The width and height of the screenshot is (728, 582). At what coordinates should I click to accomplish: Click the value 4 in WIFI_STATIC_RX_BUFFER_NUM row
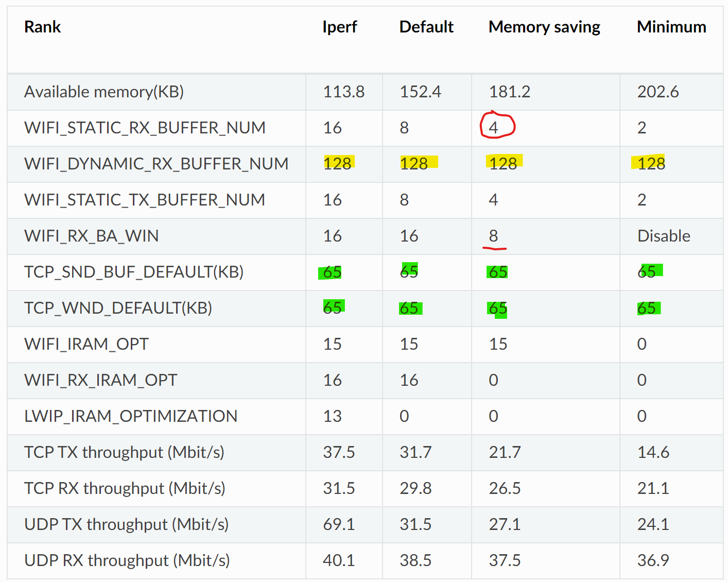click(x=493, y=128)
